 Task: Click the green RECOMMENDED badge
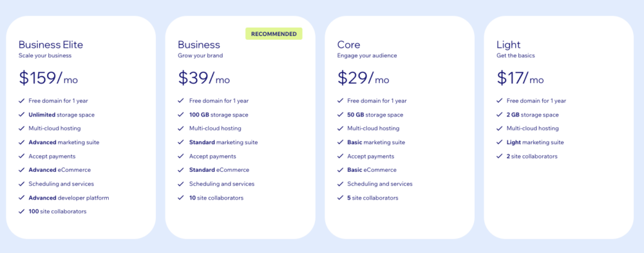click(x=274, y=33)
